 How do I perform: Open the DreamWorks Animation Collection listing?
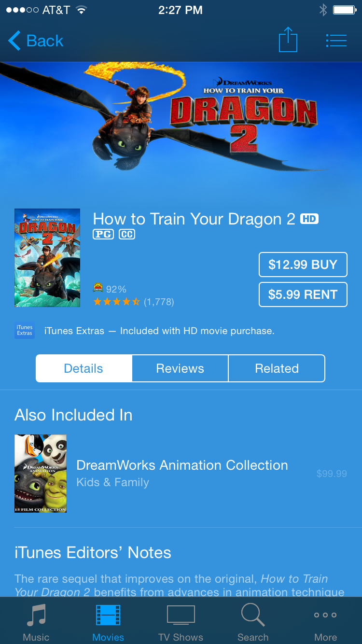(181, 474)
